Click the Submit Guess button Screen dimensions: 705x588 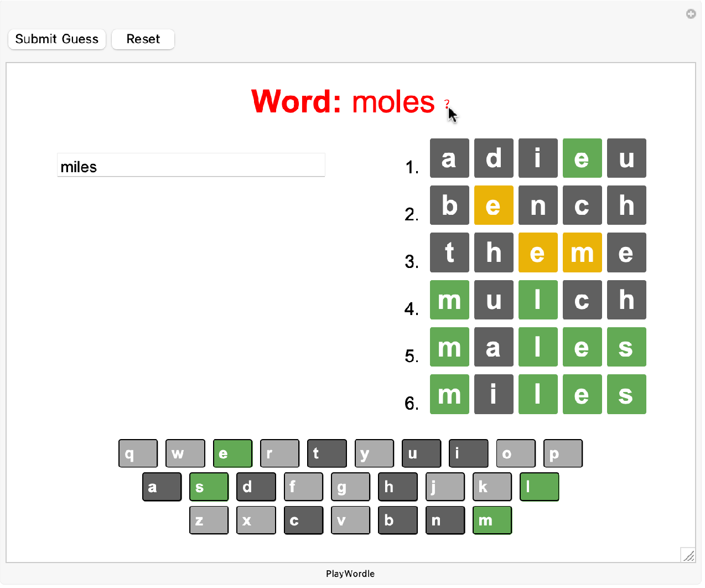pyautogui.click(x=56, y=39)
